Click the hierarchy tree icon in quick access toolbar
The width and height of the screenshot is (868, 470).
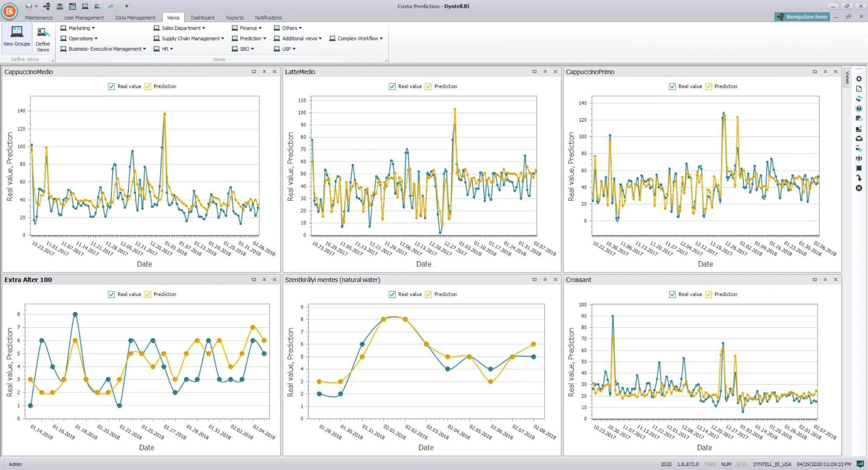[x=47, y=6]
